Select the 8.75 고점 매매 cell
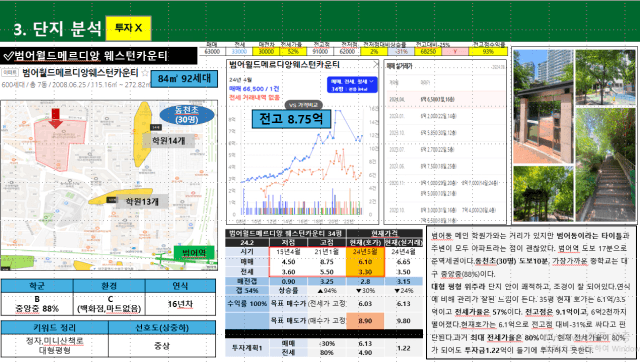 click(327, 262)
